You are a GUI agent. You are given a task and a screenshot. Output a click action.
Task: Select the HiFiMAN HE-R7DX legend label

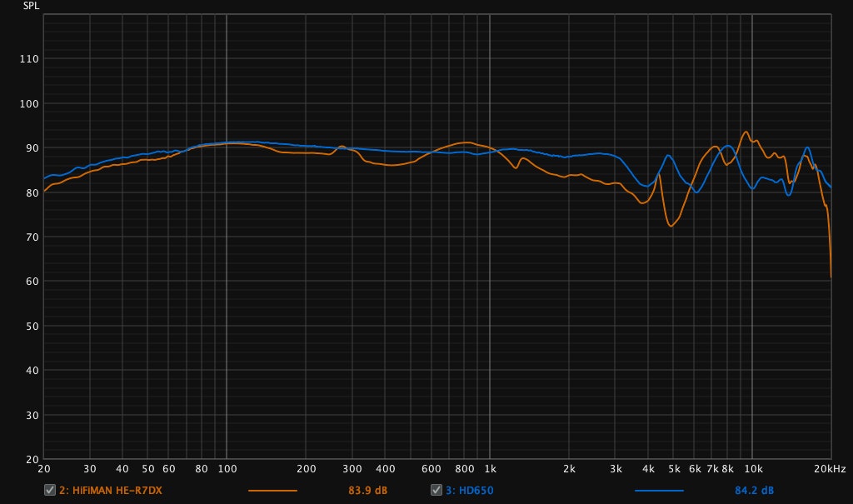pyautogui.click(x=110, y=490)
